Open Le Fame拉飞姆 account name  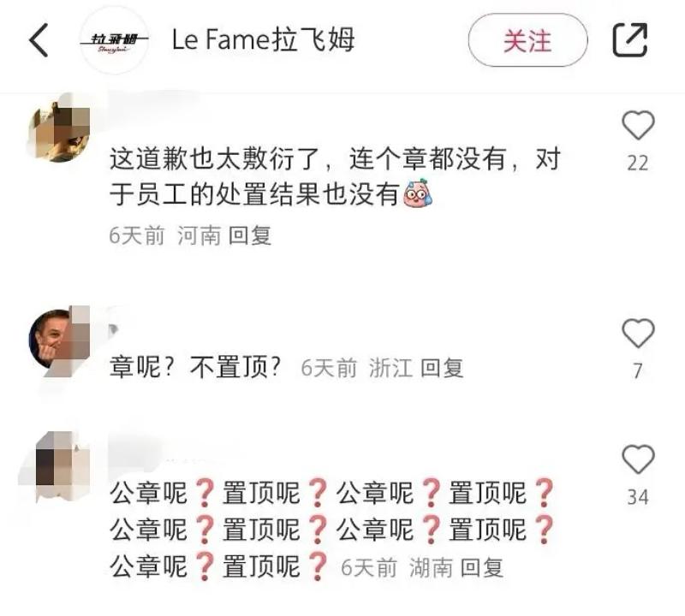pos(263,39)
